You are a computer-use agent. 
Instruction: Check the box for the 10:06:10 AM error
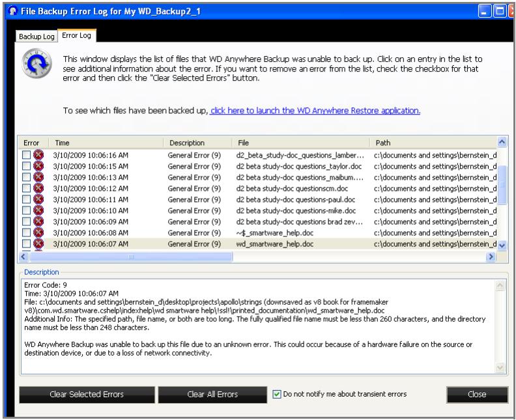(x=26, y=210)
